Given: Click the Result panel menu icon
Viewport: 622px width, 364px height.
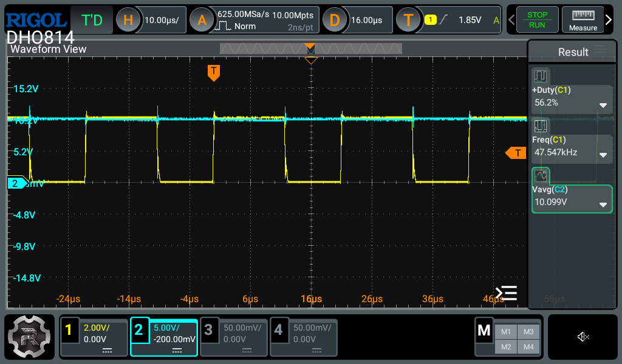Looking at the screenshot, I should click(x=600, y=50).
